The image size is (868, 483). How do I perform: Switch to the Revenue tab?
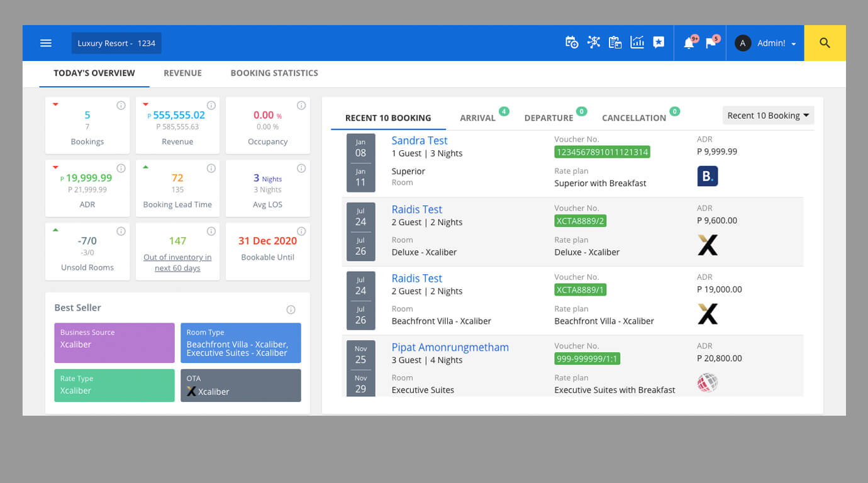tap(182, 73)
